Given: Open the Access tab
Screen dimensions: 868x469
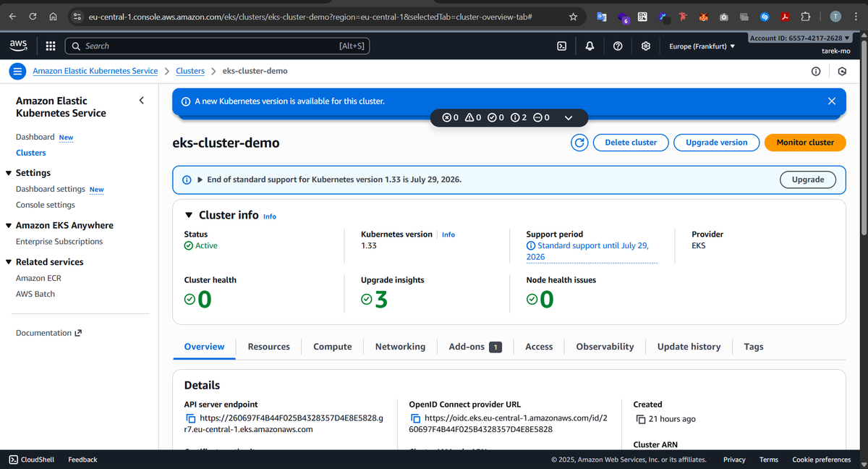Looking at the screenshot, I should tap(539, 347).
